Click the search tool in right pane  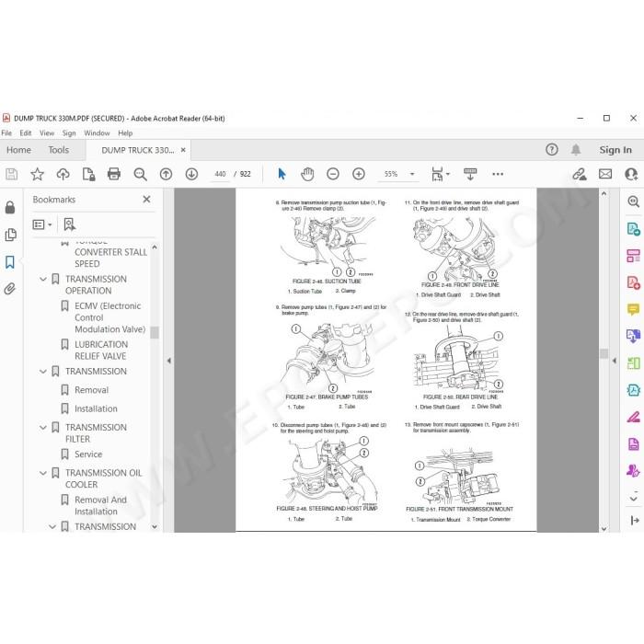click(x=633, y=201)
